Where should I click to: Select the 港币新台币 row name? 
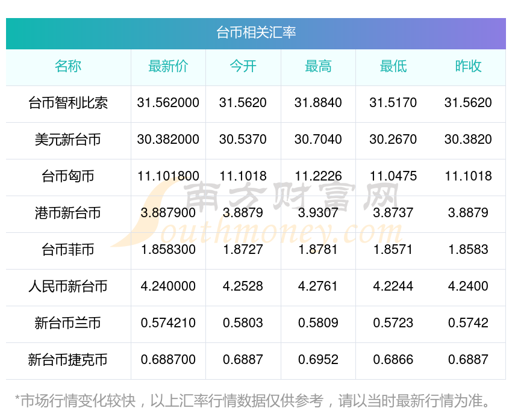[x=68, y=213]
